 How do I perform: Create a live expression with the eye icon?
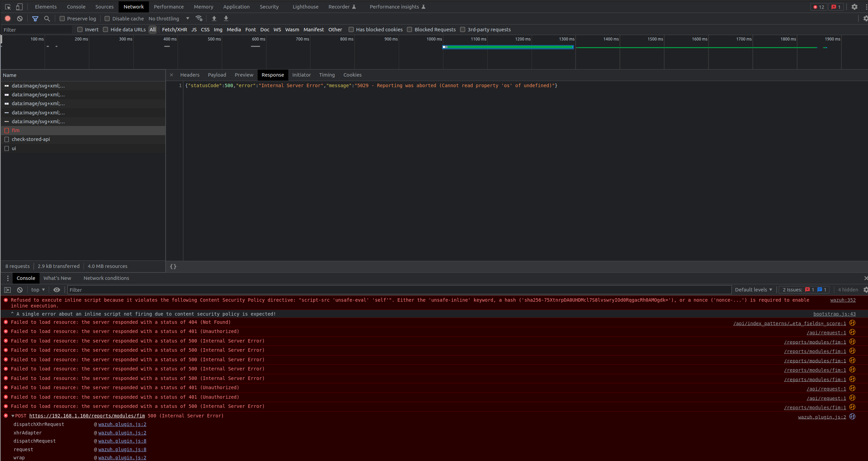57,290
